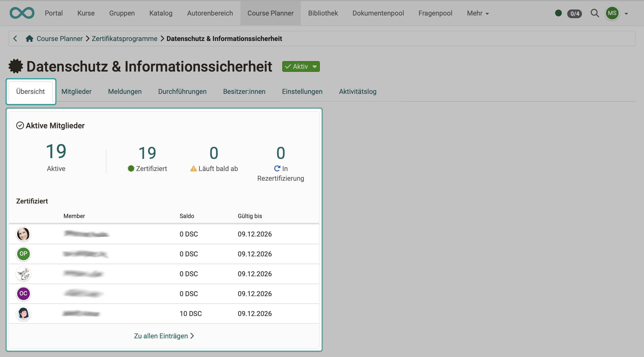
Task: Click the Rezertifizierung refresh icon
Action: (x=277, y=168)
